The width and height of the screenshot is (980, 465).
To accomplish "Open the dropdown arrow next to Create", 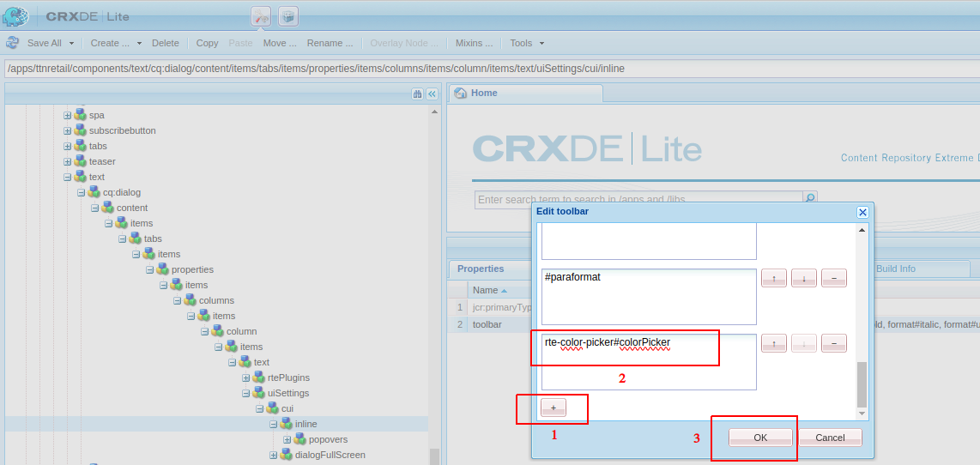I will pyautogui.click(x=139, y=44).
